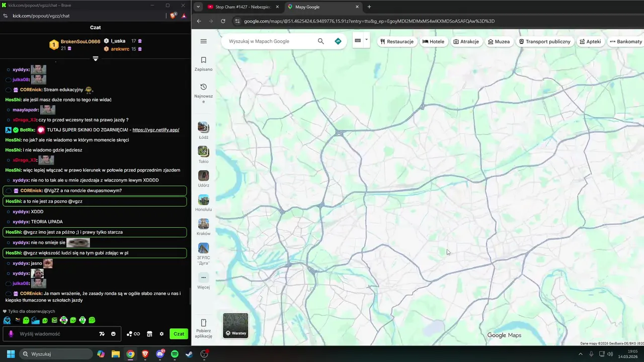Open the input tools keyboard dropdown arrow
644x362 pixels.
point(367,40)
